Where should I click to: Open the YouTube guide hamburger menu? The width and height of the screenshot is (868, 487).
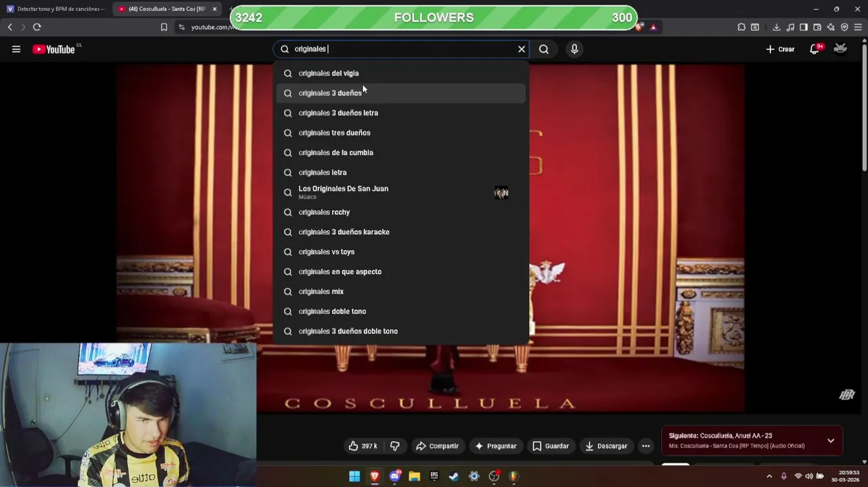click(x=16, y=49)
